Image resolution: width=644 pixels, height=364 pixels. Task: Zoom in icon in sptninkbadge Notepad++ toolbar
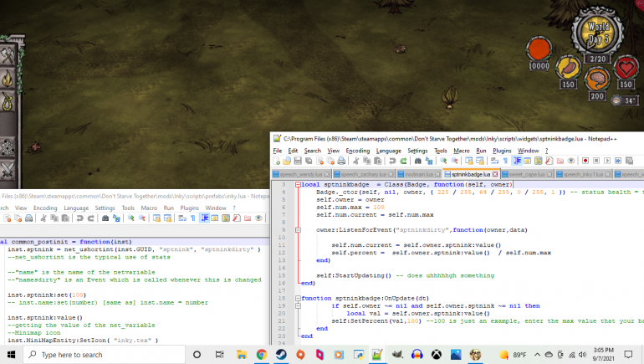443,161
